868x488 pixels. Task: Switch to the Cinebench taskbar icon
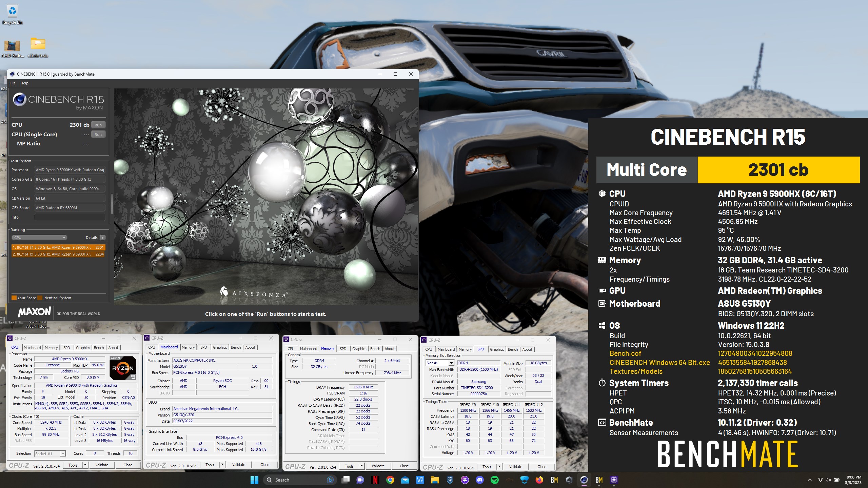[x=584, y=480]
